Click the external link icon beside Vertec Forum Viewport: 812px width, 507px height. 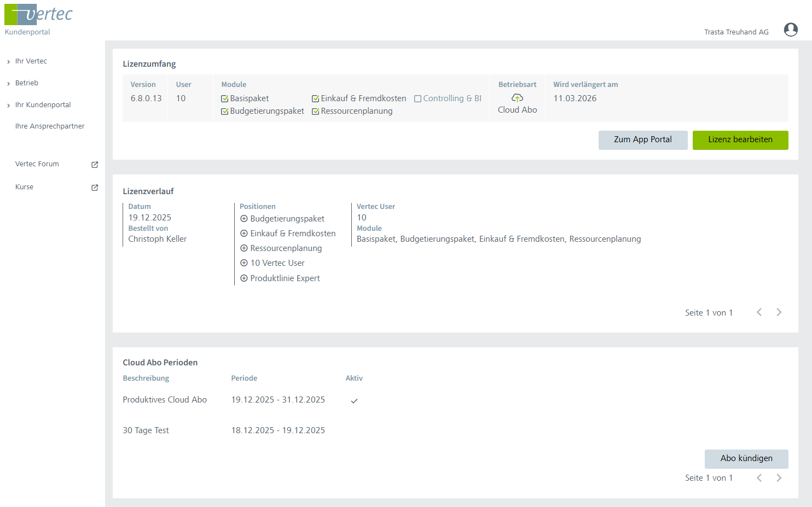point(95,165)
